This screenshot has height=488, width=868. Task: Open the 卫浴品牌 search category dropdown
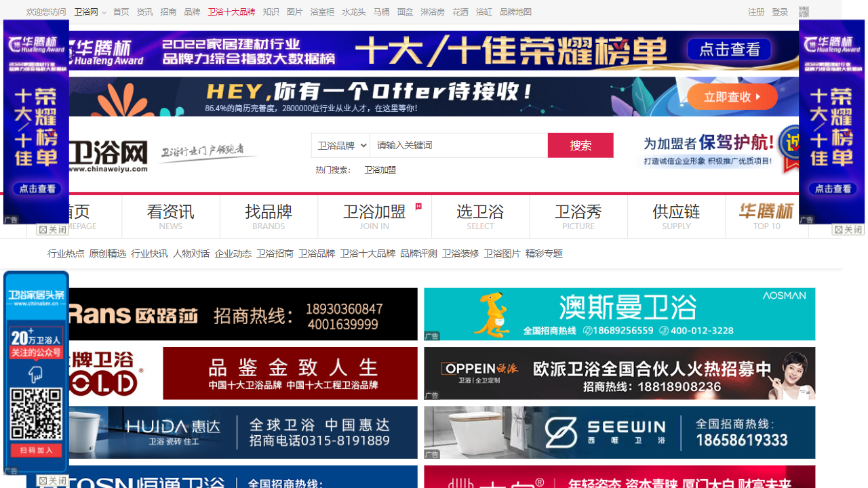click(340, 145)
